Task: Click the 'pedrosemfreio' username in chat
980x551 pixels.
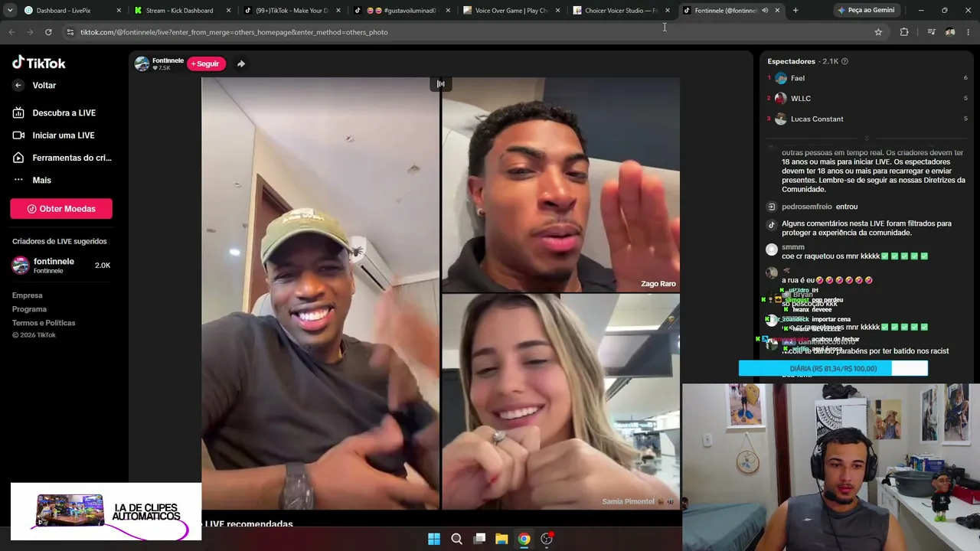Action: point(807,207)
